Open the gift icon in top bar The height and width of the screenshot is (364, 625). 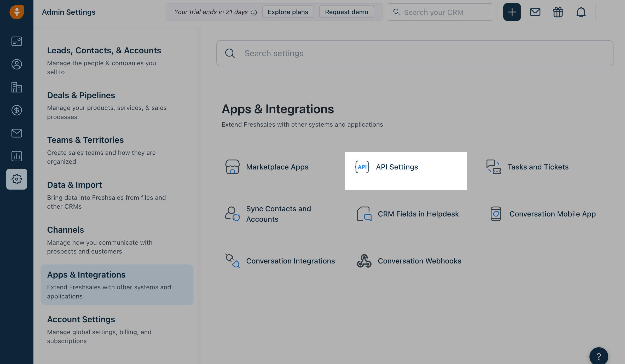tap(558, 12)
